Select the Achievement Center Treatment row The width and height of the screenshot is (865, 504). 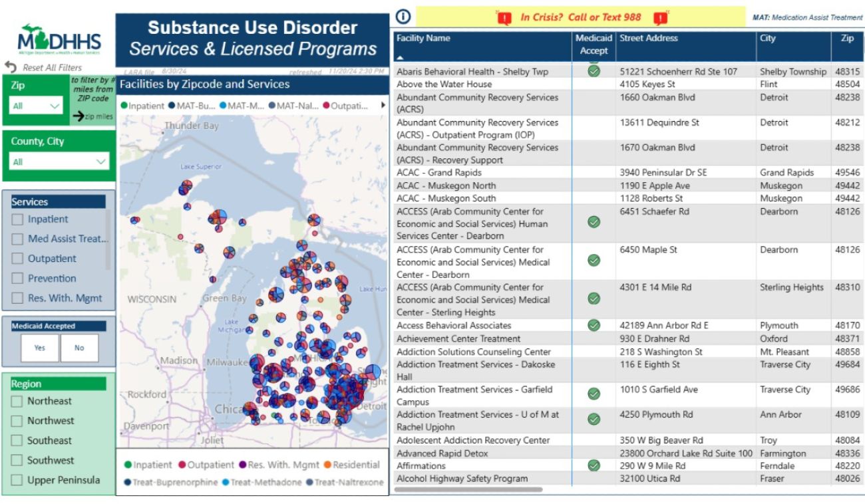628,338
